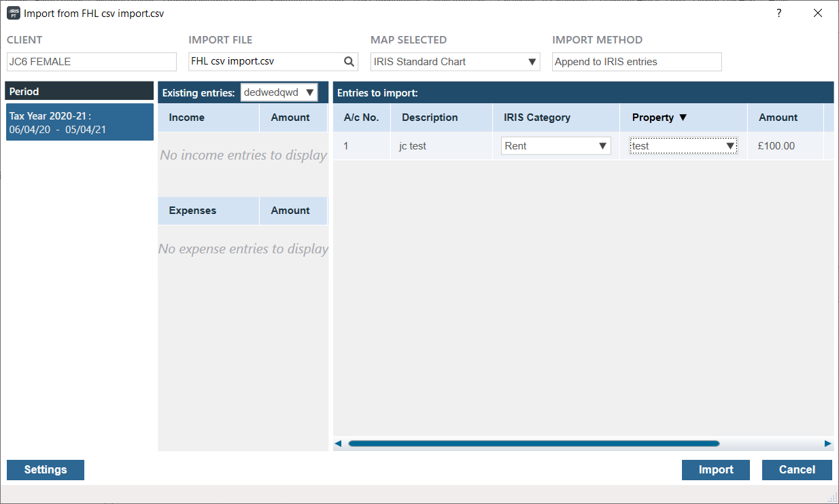Image resolution: width=839 pixels, height=504 pixels.
Task: Open the Property test dropdown
Action: tap(730, 146)
